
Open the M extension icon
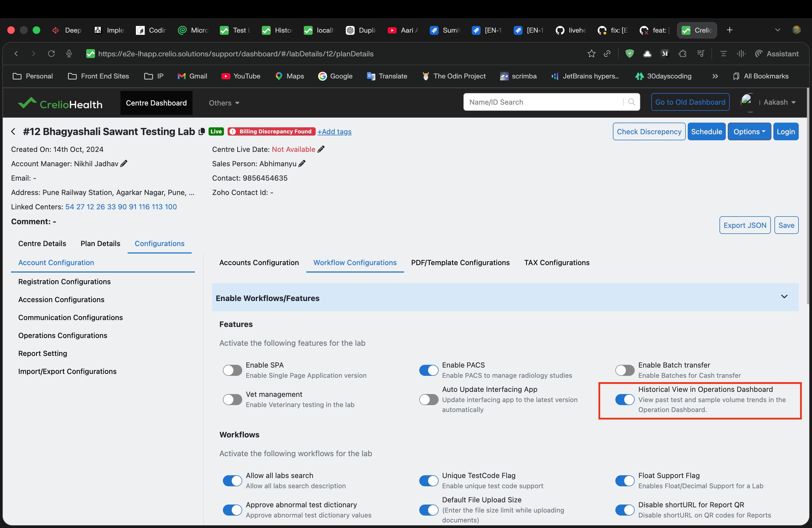[x=665, y=54]
